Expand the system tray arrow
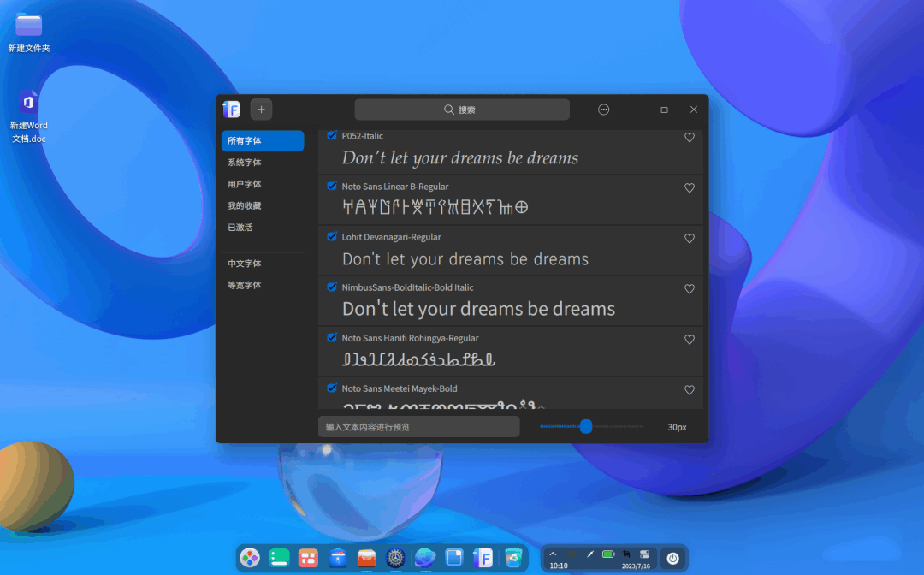Viewport: 924px width, 575px height. pyautogui.click(x=553, y=554)
